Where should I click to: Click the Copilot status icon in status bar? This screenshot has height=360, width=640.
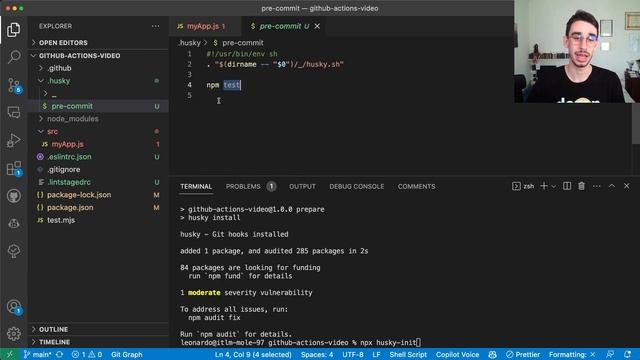[x=493, y=354]
